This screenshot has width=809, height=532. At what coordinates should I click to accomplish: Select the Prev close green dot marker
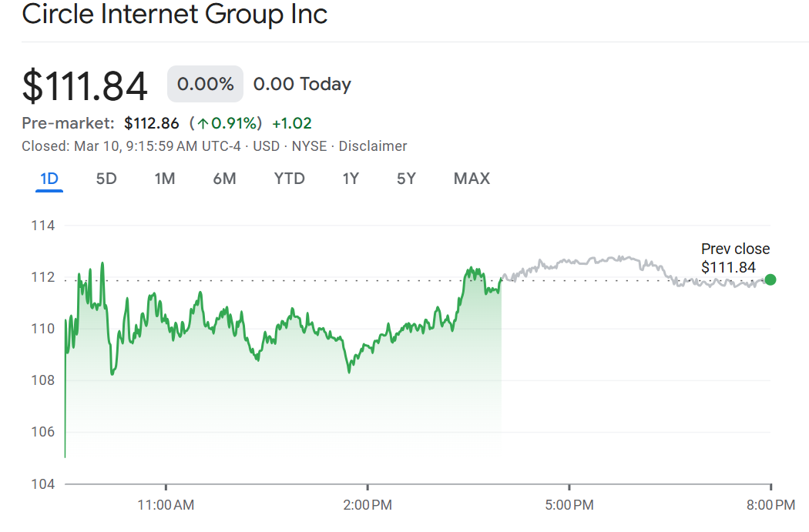(x=770, y=281)
